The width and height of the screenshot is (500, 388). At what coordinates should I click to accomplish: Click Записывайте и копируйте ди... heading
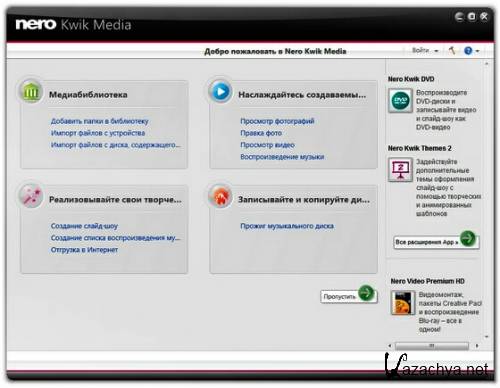pos(304,200)
